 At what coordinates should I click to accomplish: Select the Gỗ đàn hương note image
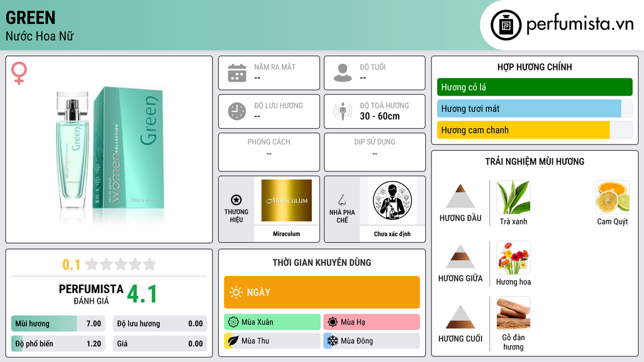tap(513, 313)
